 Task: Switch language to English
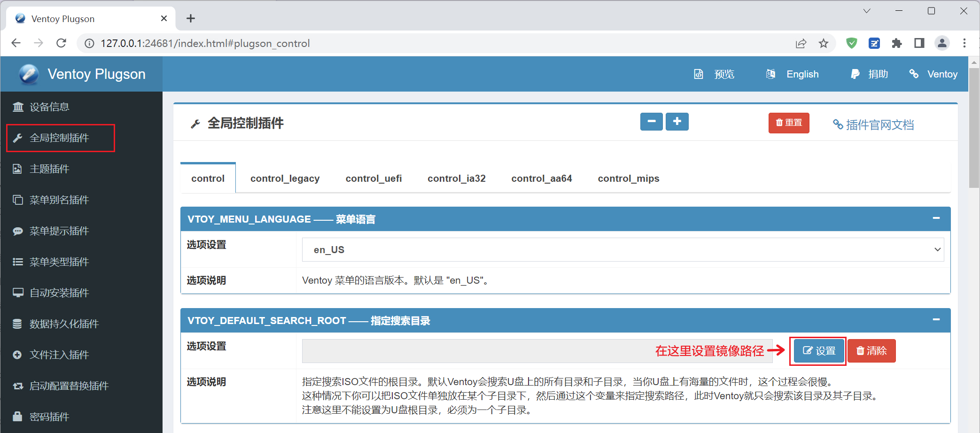(x=792, y=74)
